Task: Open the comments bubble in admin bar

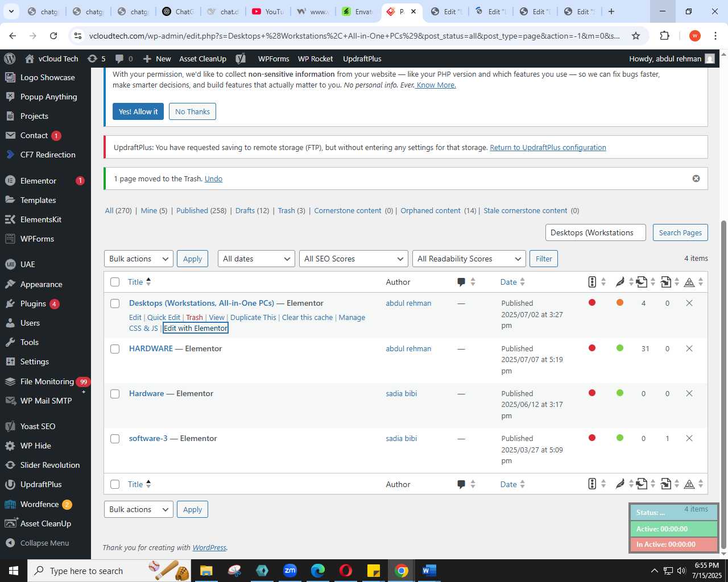Action: point(124,59)
